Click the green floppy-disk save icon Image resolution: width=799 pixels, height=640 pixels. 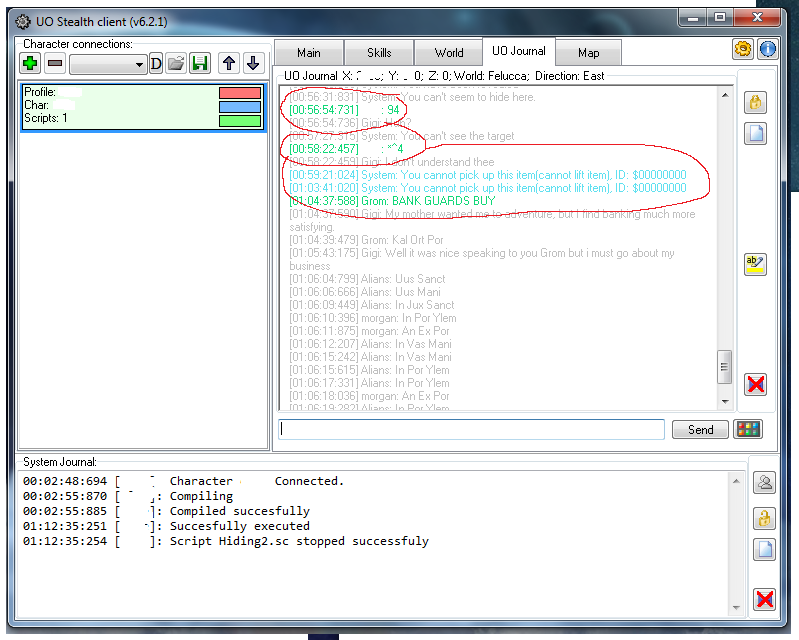click(x=200, y=64)
